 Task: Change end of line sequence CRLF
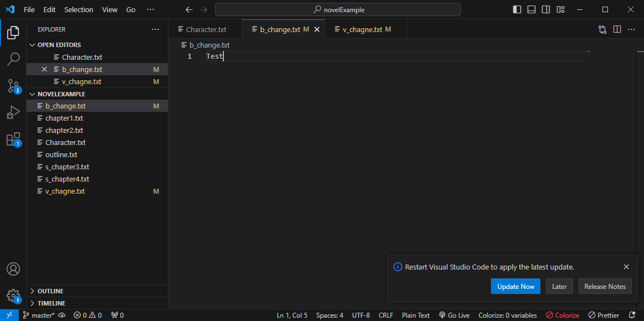(x=386, y=315)
